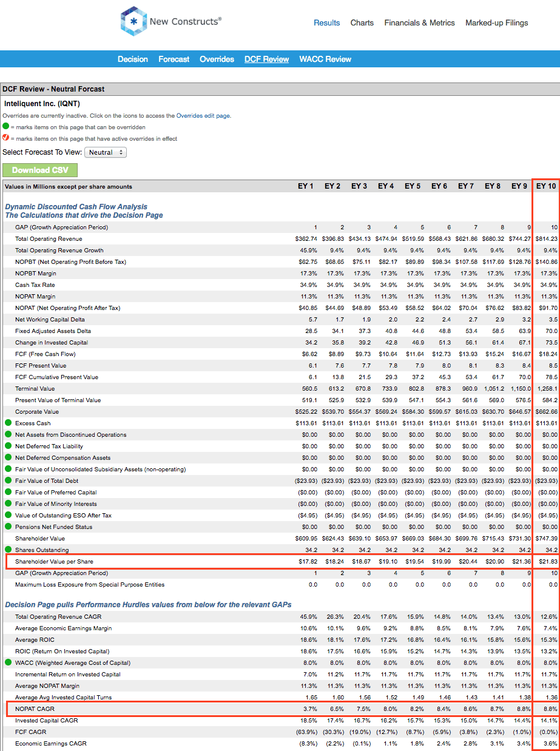The width and height of the screenshot is (560, 751).
Task: Switch to the Decision tab
Action: [x=133, y=59]
